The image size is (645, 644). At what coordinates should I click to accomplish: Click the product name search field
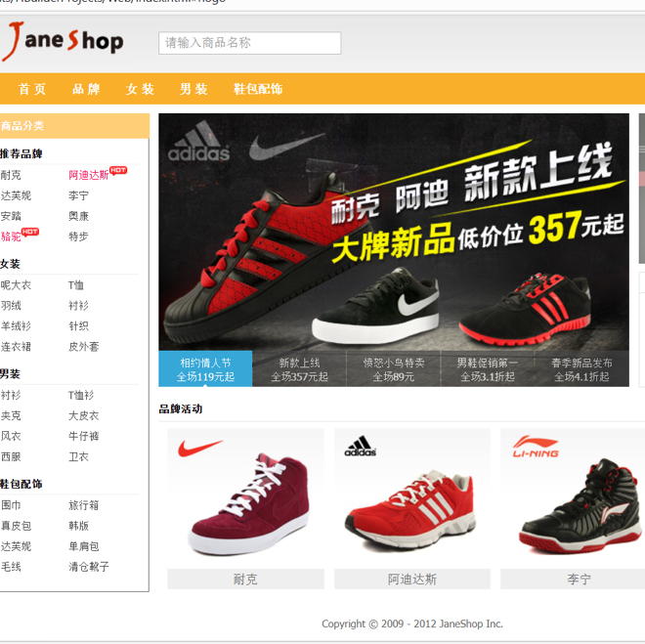[249, 43]
